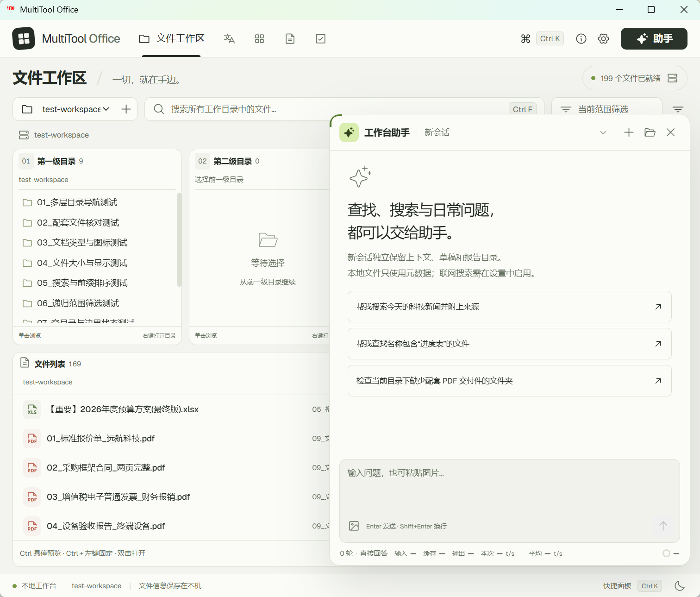Toggle dark mode moon icon in status bar
700x597 pixels.
pyautogui.click(x=680, y=586)
